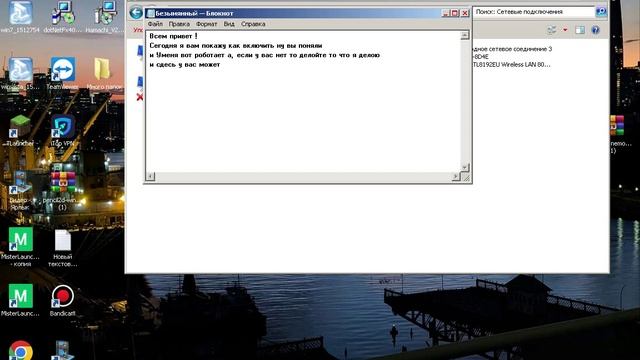
Task: Minimize the Notepad window
Action: click(445, 13)
